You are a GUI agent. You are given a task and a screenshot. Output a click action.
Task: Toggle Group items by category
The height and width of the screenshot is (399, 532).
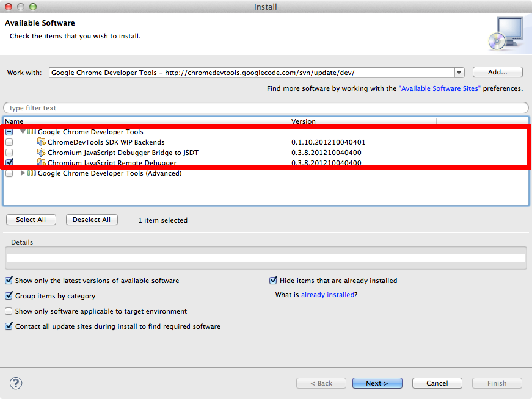tap(9, 296)
